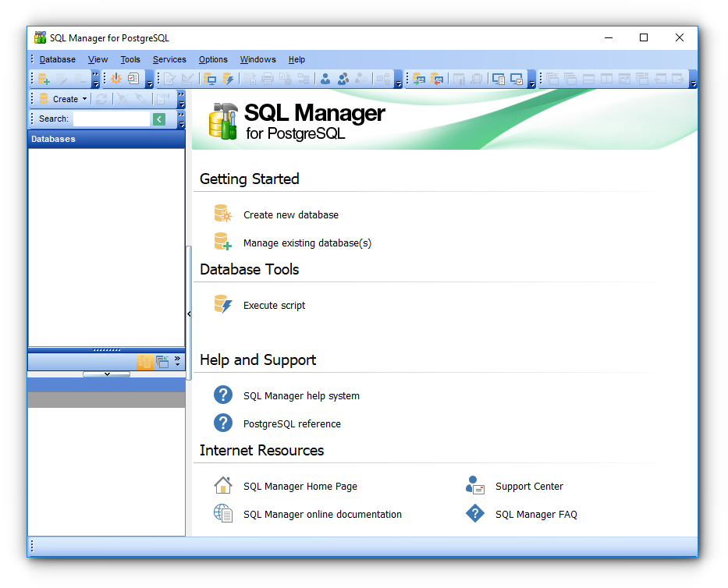Click the Manage existing database(s) link

tap(307, 243)
